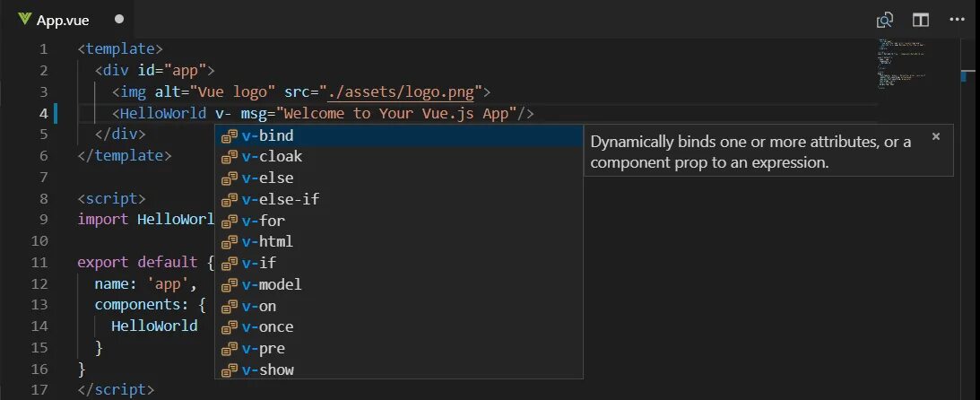Click the unsaved-changes dot on App.vue tab
Viewport: 980px width, 400px height.
(119, 20)
